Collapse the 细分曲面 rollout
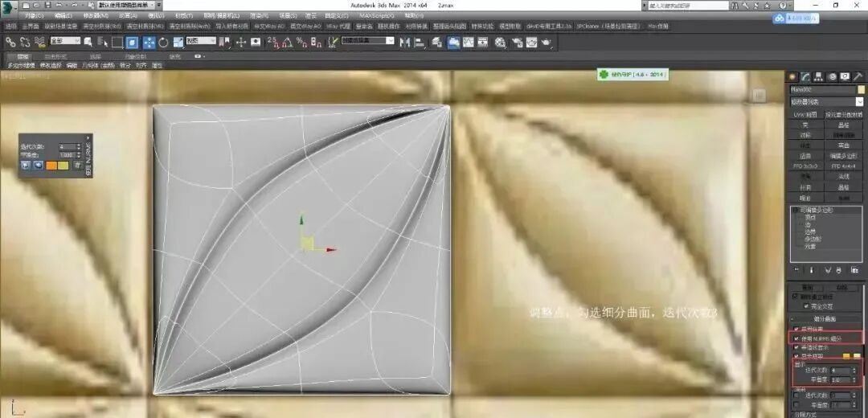Screen dimensions: 868x418 click(826, 319)
